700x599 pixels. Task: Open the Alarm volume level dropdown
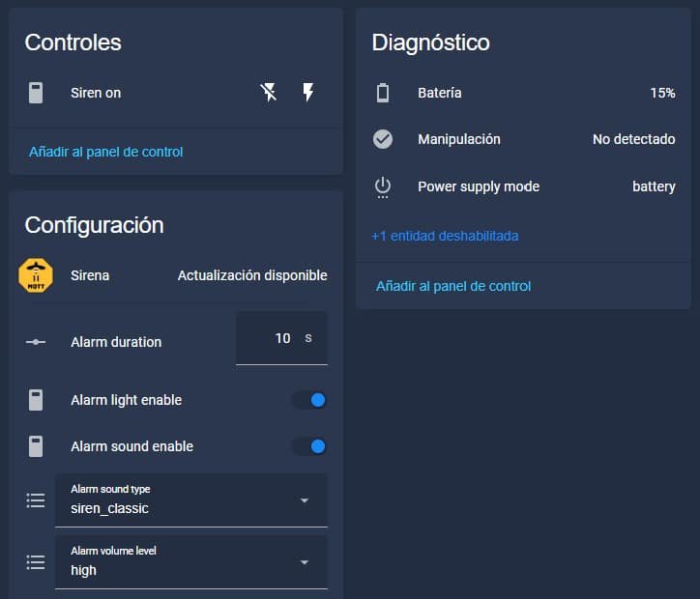[191, 562]
